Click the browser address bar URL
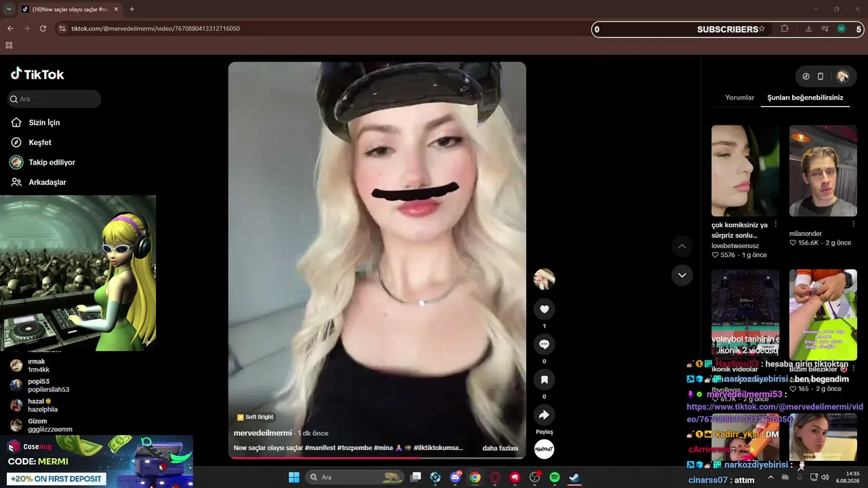 [x=155, y=28]
